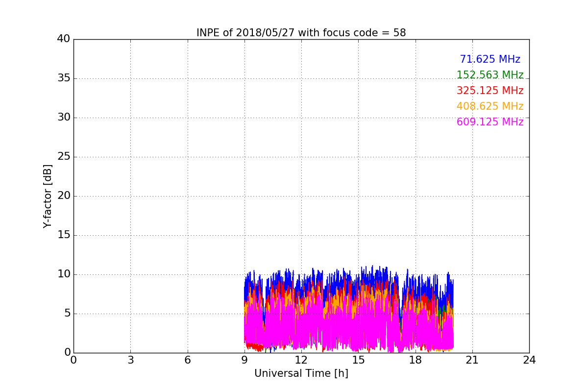This screenshot has width=588, height=392.
Task: Click the y-axis tick label 15
Action: click(x=64, y=235)
